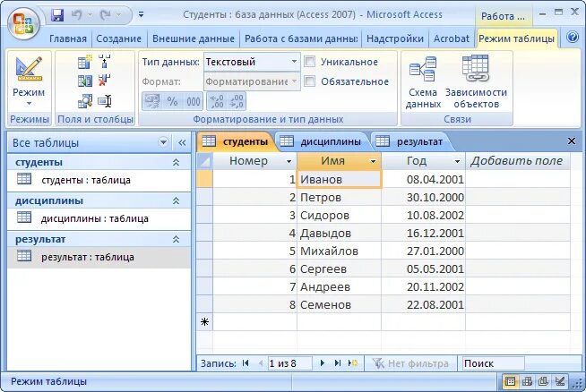Click the cell Михайлов
This screenshot has height=392, width=586.
pos(339,251)
